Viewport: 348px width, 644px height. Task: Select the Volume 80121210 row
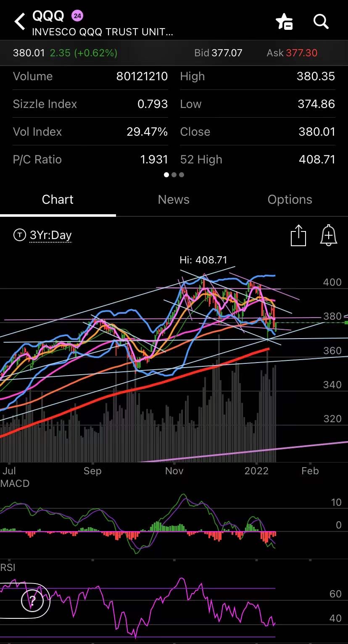[90, 76]
